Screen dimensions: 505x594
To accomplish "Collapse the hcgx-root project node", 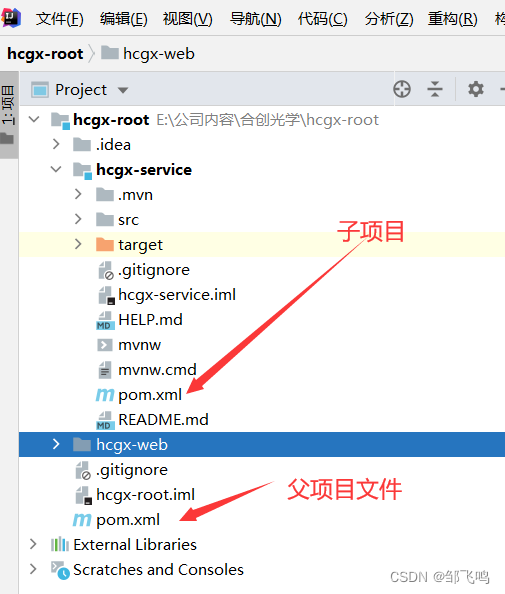I will click(x=34, y=120).
